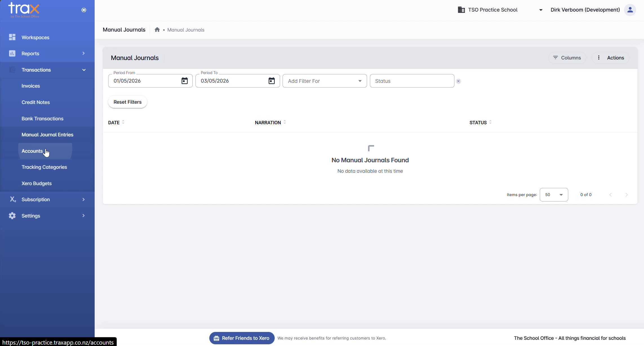Clear the Status filter with the x icon
644x346 pixels.
pos(458,81)
